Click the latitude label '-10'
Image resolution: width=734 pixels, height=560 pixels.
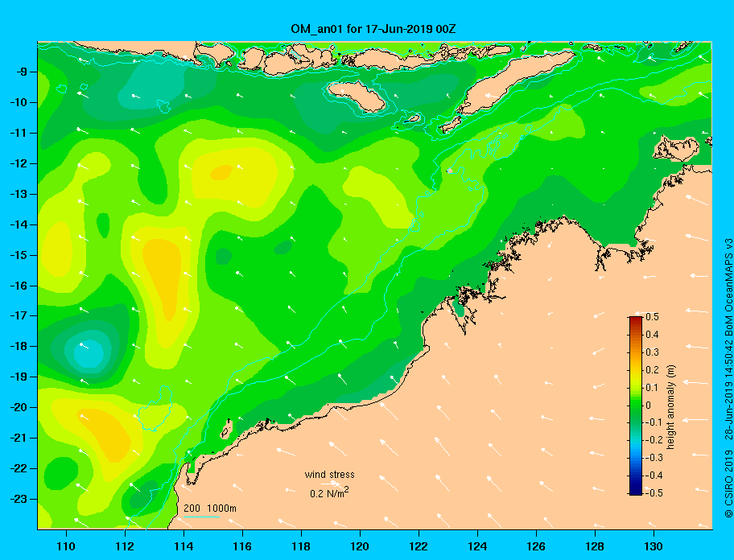pos(18,102)
